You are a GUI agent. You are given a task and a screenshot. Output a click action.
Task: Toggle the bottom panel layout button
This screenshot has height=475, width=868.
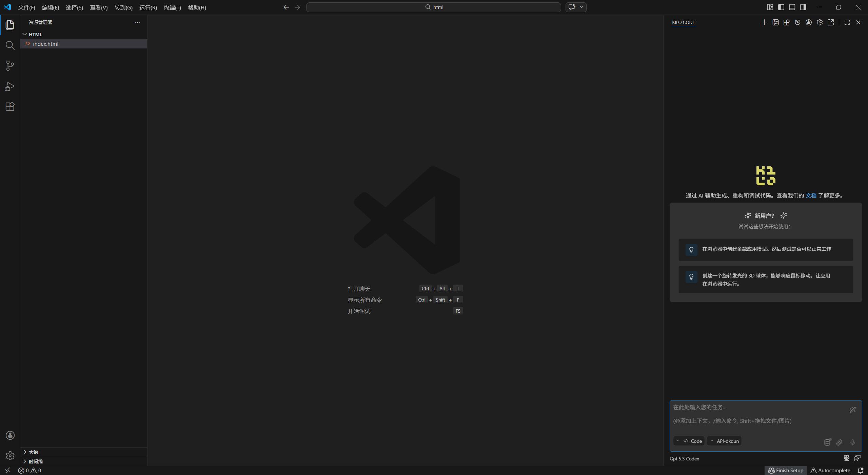point(792,7)
